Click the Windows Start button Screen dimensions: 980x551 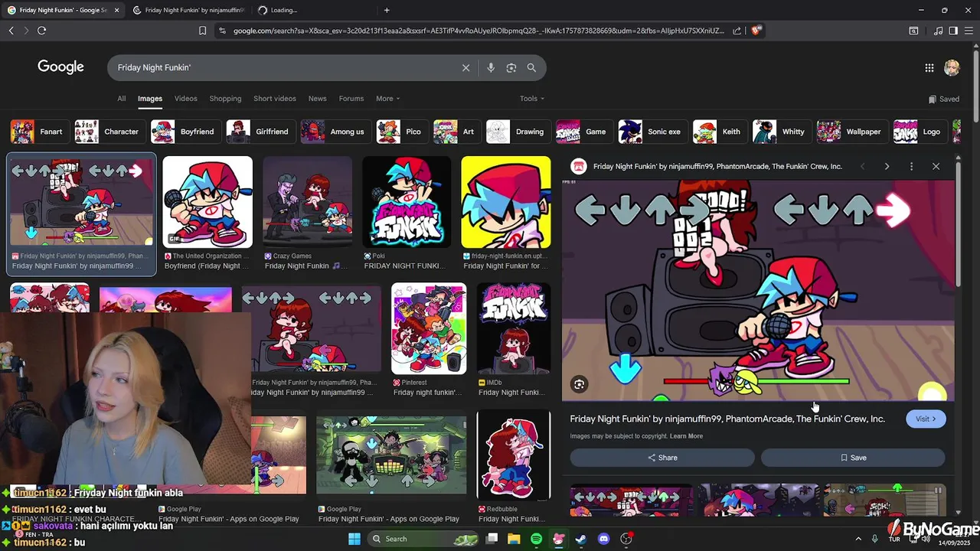click(x=354, y=539)
